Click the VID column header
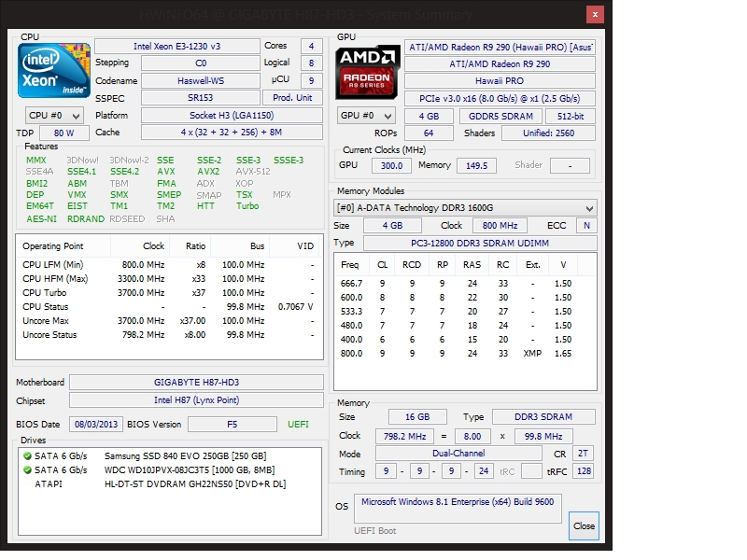 (296, 246)
